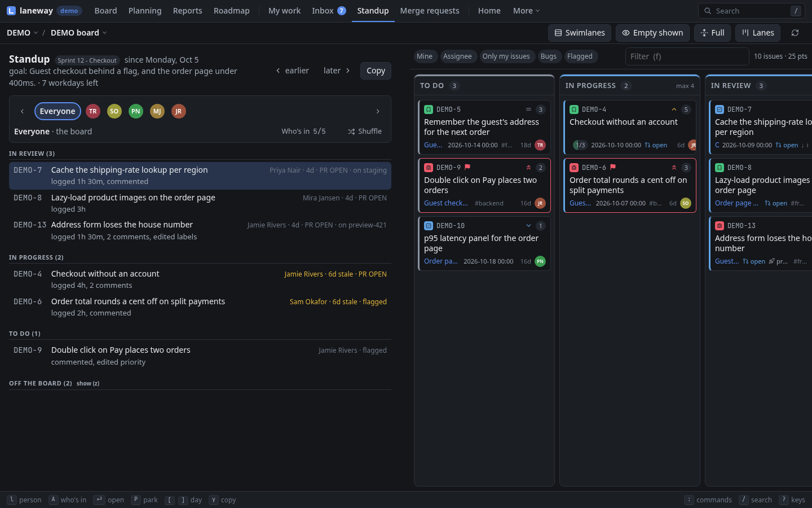Go to earlier standup day
812x508 pixels.
[292, 71]
